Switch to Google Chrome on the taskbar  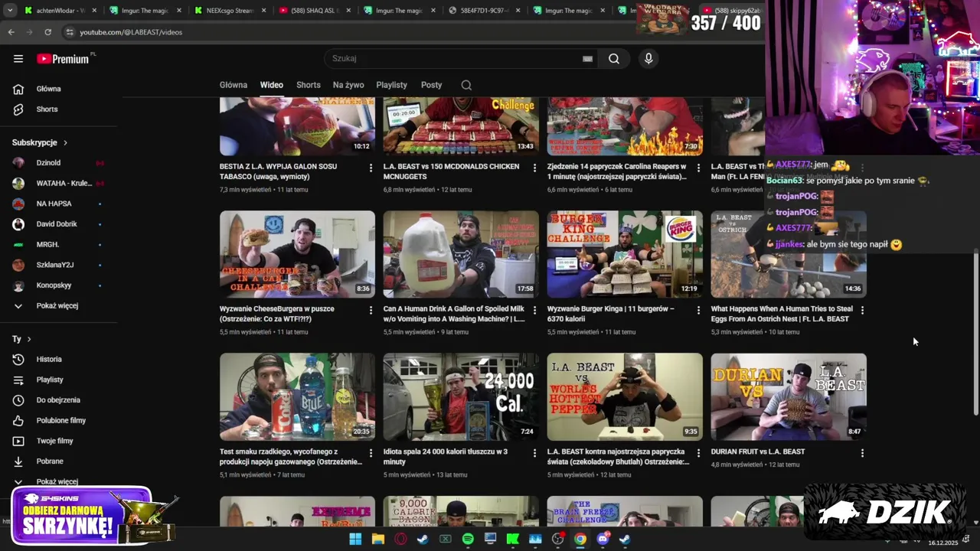[x=580, y=539]
